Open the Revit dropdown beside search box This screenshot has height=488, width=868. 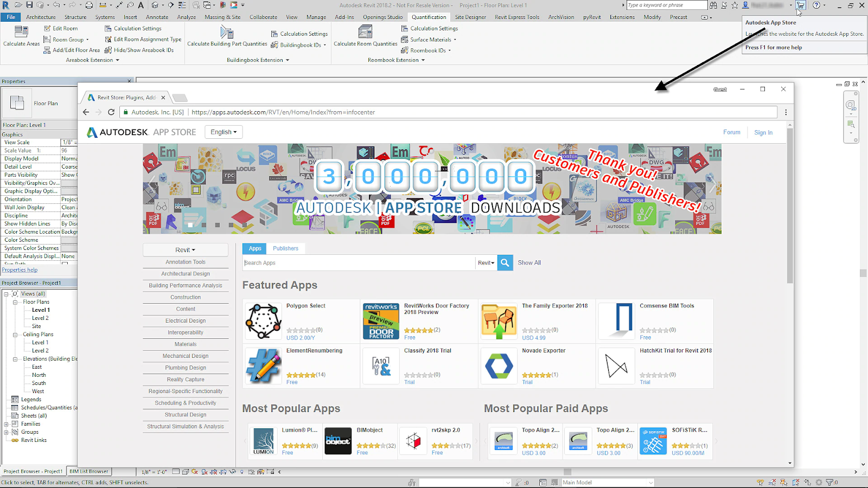tap(486, 262)
